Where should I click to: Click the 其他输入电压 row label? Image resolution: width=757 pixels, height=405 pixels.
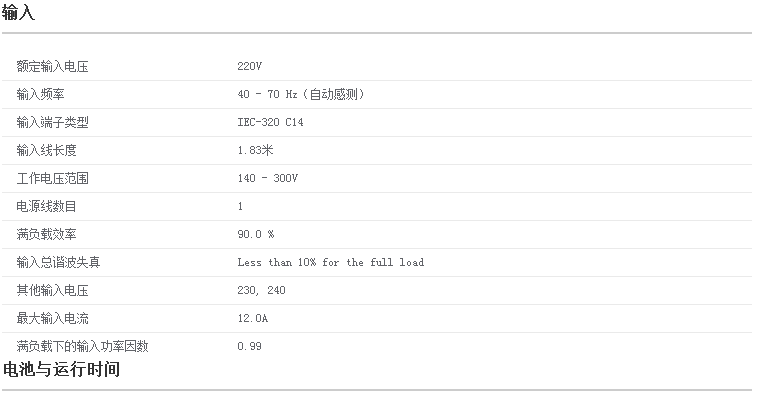(x=52, y=290)
